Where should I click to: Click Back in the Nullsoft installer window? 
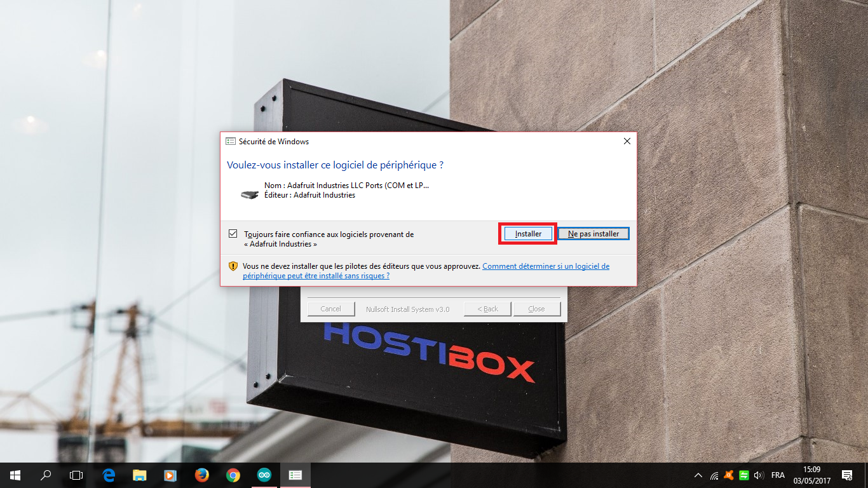click(x=487, y=309)
